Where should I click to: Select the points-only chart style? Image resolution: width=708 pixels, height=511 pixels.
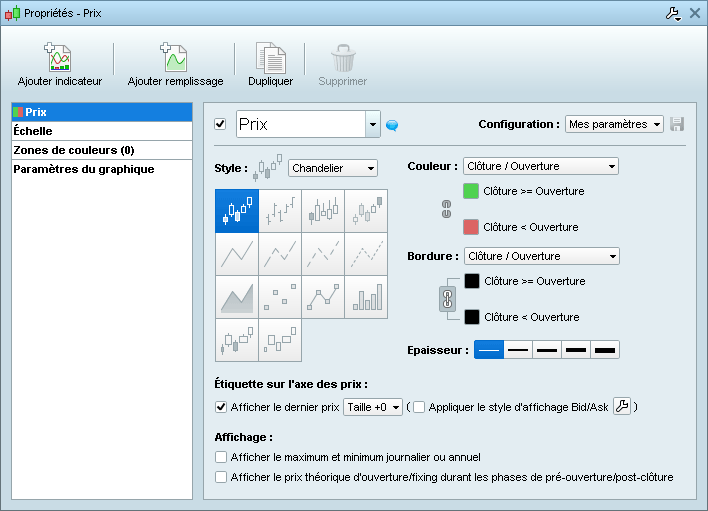click(280, 297)
